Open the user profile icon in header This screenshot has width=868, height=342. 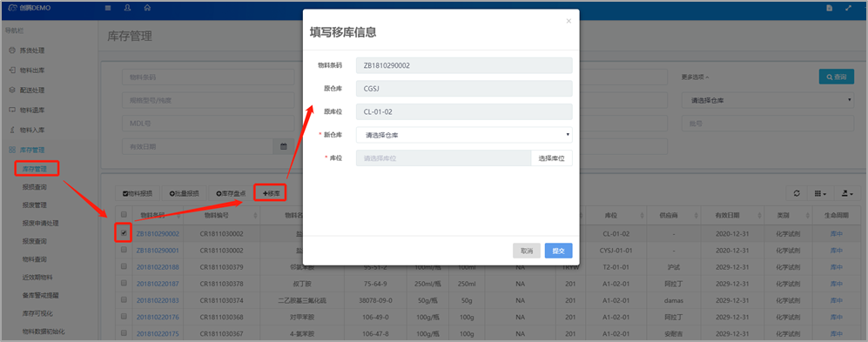pyautogui.click(x=127, y=8)
